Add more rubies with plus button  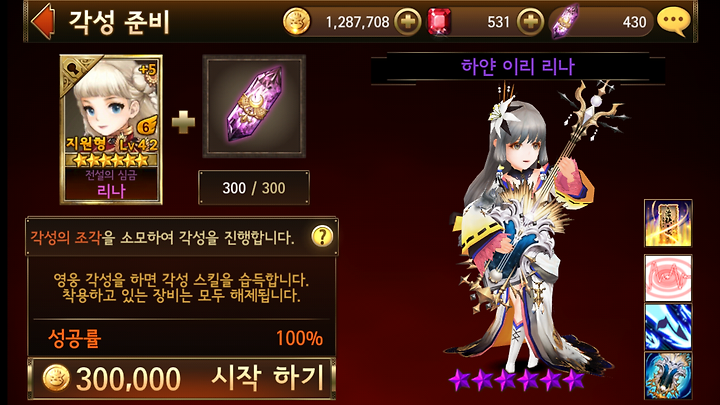[x=530, y=22]
